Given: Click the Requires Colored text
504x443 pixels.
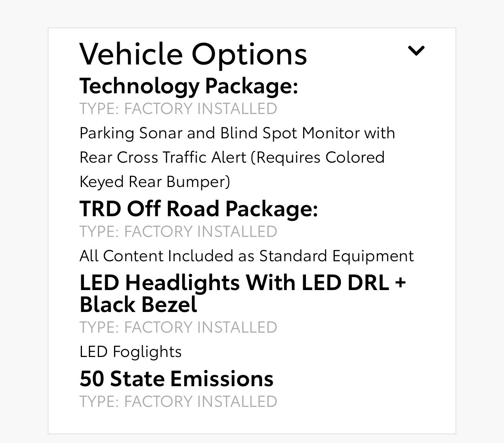Looking at the screenshot, I should pyautogui.click(x=318, y=157).
